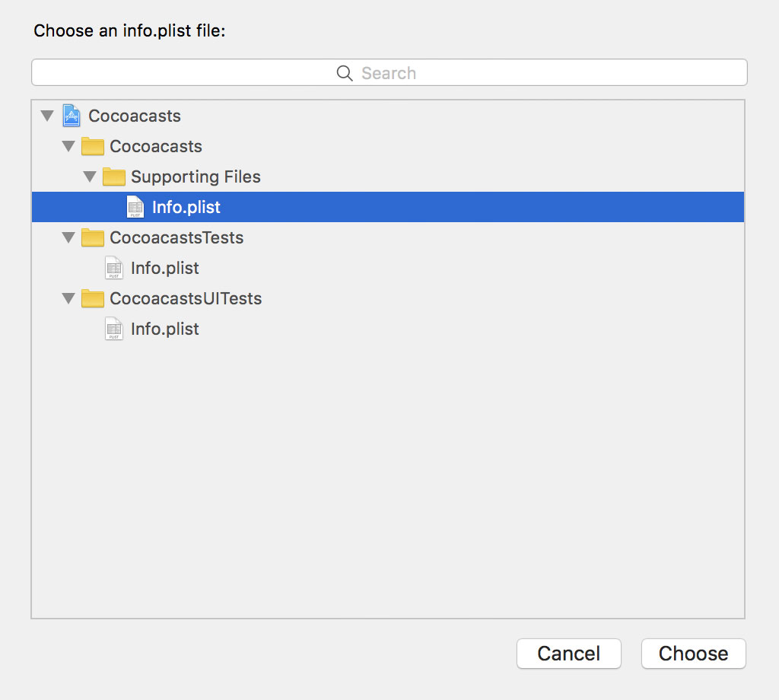
Task: Click the Info.plist icon under CocoacastsUITests
Action: pos(113,329)
